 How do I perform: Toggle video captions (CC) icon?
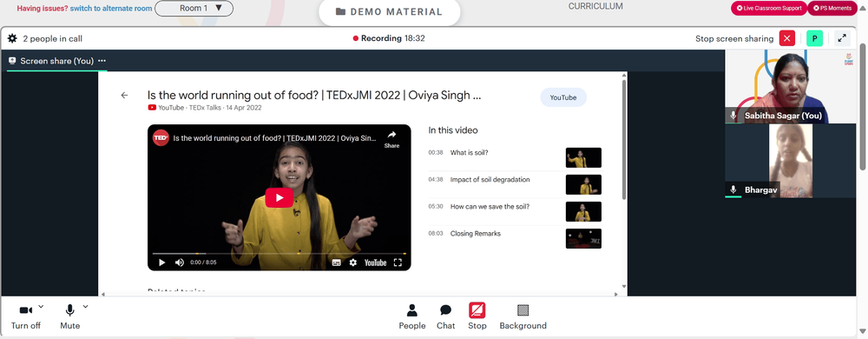[x=336, y=263]
